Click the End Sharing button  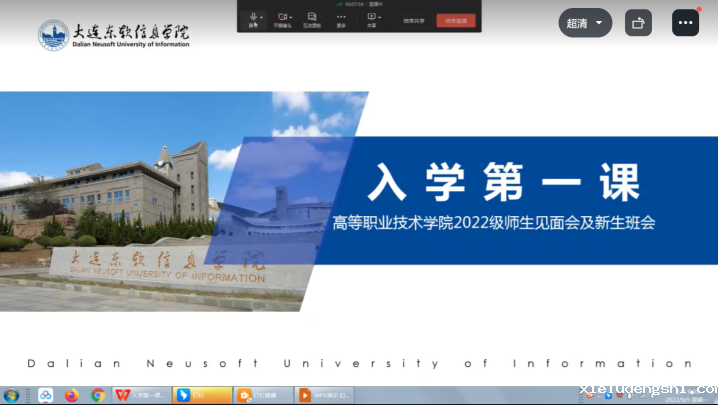click(x=414, y=20)
